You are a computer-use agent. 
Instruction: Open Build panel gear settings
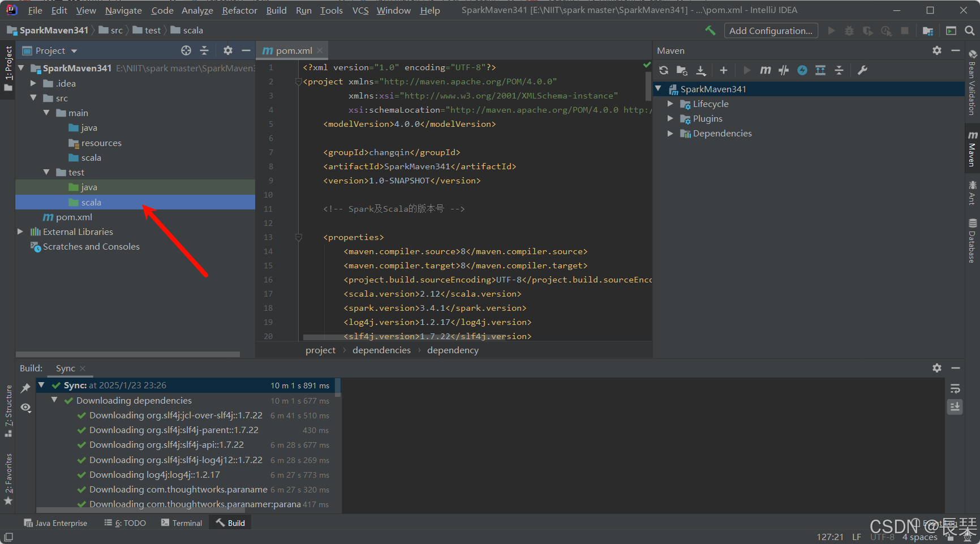click(x=937, y=368)
